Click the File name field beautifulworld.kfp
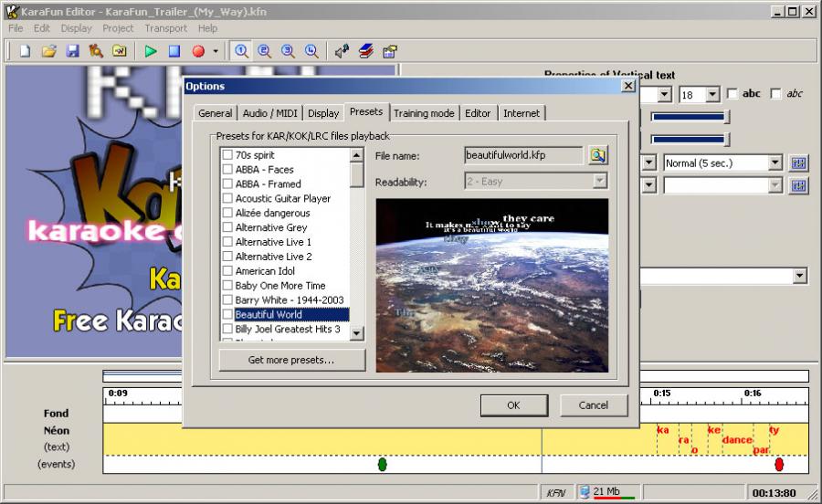Image resolution: width=822 pixels, height=504 pixels. click(523, 155)
